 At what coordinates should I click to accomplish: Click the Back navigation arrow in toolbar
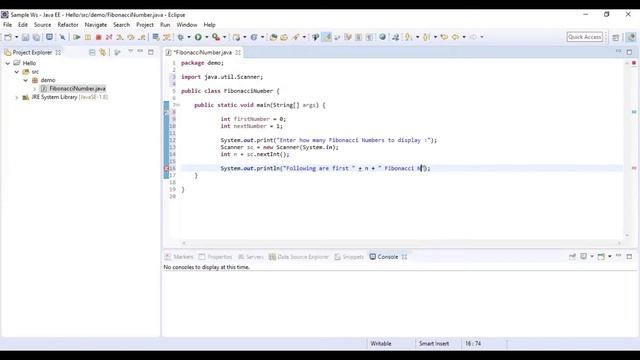(456, 37)
